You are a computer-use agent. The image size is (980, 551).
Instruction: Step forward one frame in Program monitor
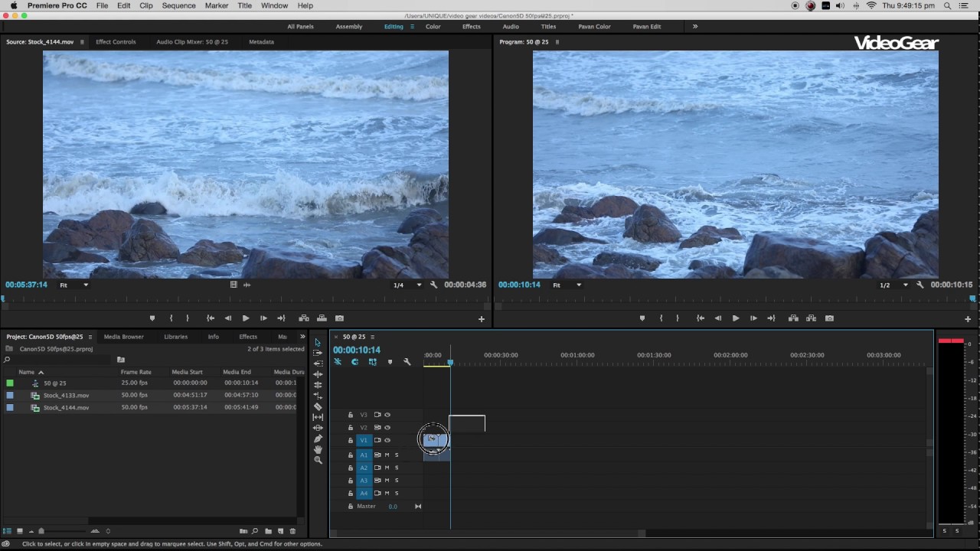point(753,318)
